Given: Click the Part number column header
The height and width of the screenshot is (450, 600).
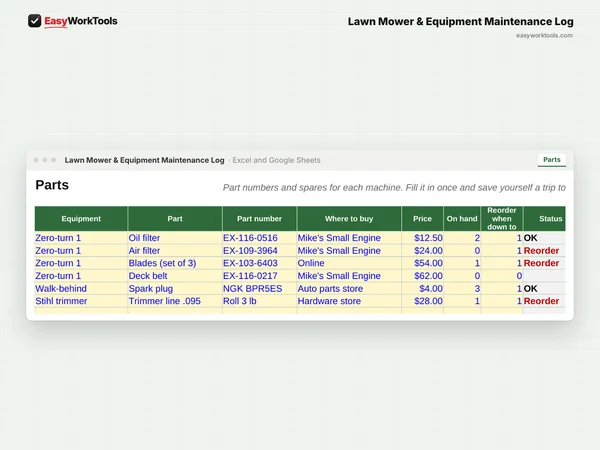Looking at the screenshot, I should (259, 218).
